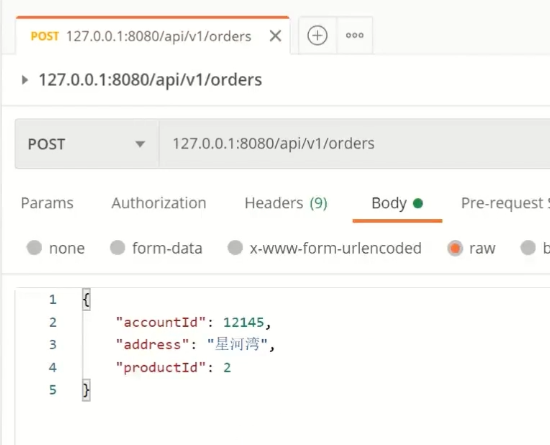550x445 pixels.
Task: Click the productId line in the JSON body
Action: click(174, 368)
